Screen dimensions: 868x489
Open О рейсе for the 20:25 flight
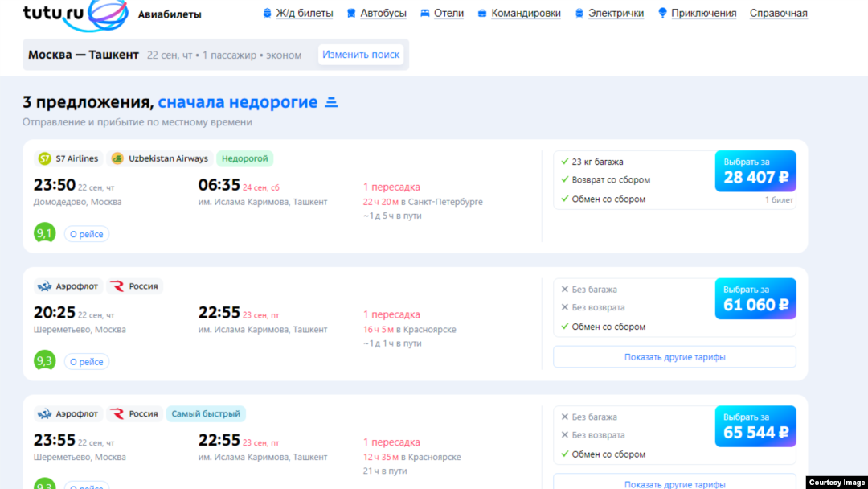pos(86,362)
